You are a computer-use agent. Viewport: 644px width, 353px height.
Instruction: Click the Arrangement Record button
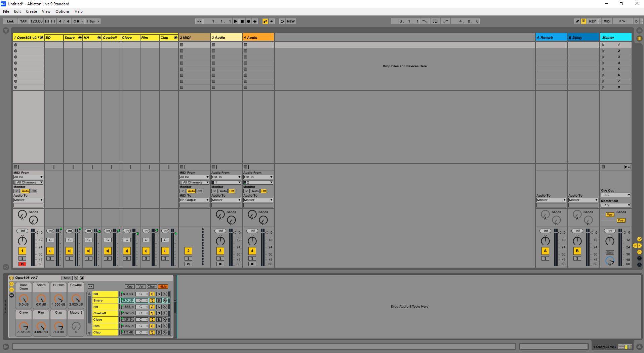(x=248, y=21)
